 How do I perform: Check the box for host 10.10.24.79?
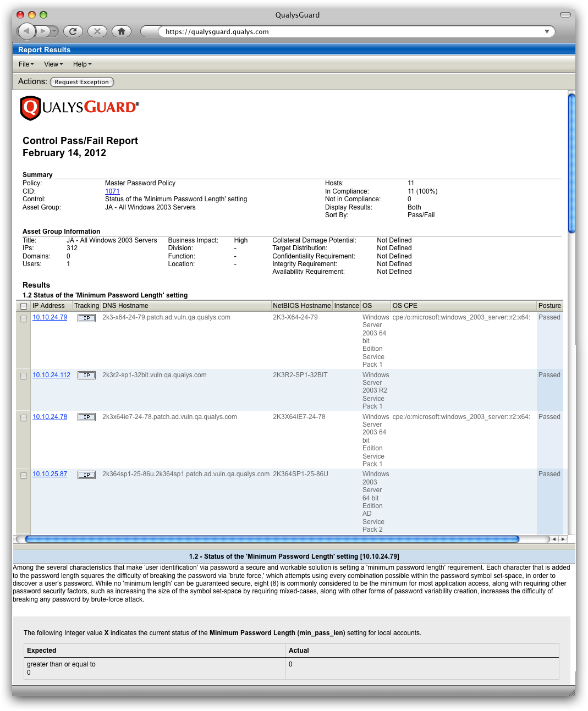coord(24,319)
